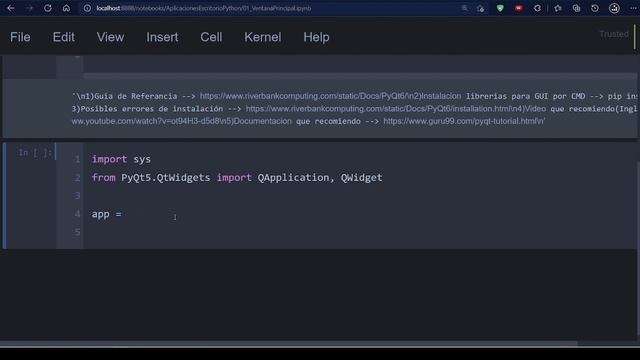The height and width of the screenshot is (360, 640).
Task: Click 'Posibles errores de instalación' output text
Action: [152, 109]
